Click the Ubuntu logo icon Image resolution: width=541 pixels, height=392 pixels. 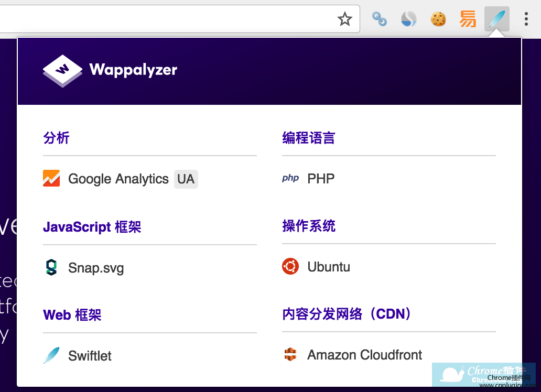coord(290,266)
